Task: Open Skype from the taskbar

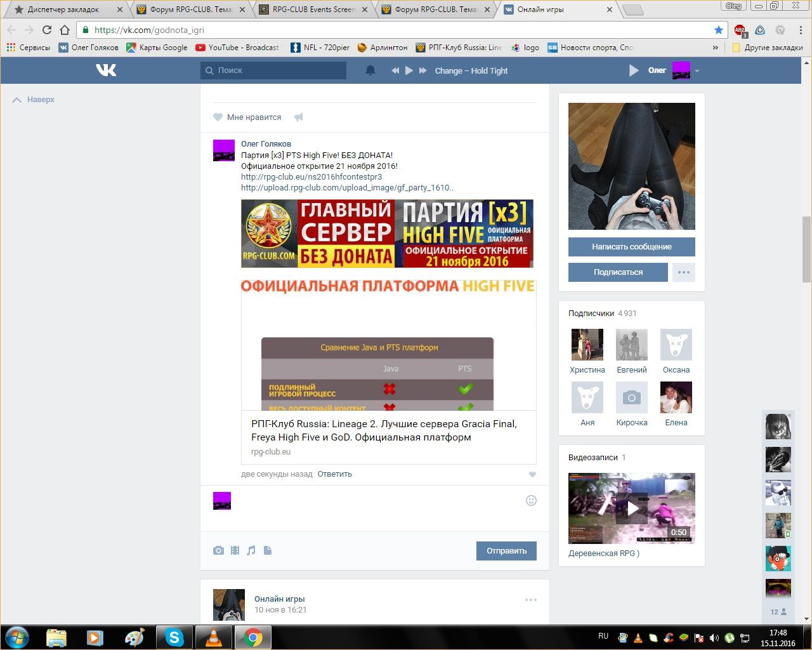Action: [174, 637]
